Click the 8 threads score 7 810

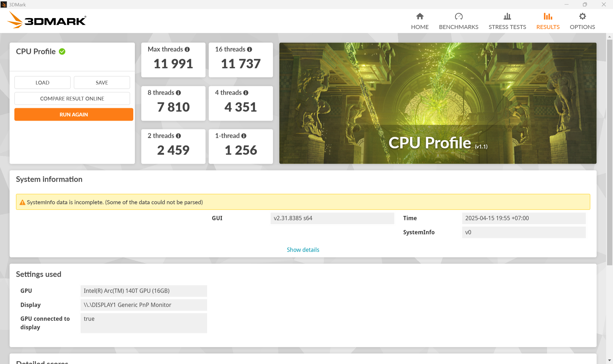pos(173,107)
